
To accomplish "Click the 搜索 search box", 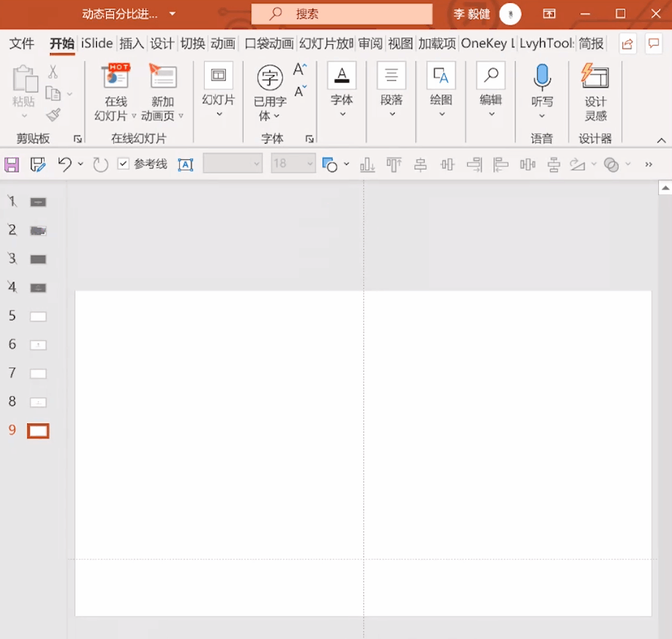I will 342,14.
